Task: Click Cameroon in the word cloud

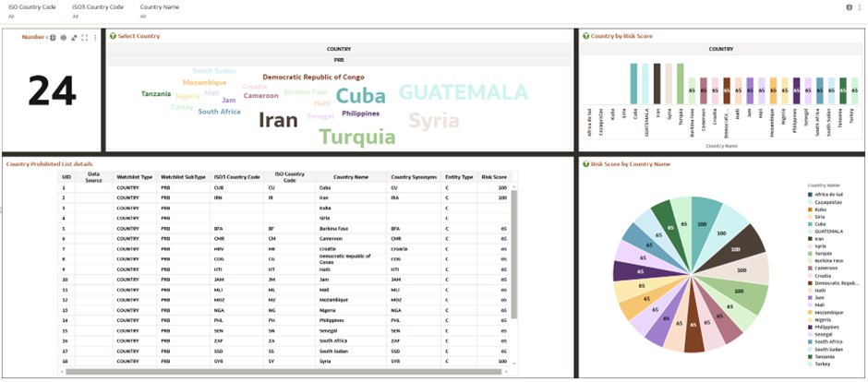Action: pos(260,96)
